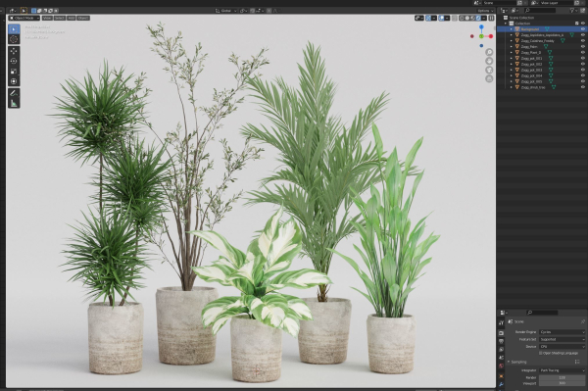Image resolution: width=588 pixels, height=391 pixels.
Task: Toggle camera view via camera gizmo
Action: pos(489,70)
